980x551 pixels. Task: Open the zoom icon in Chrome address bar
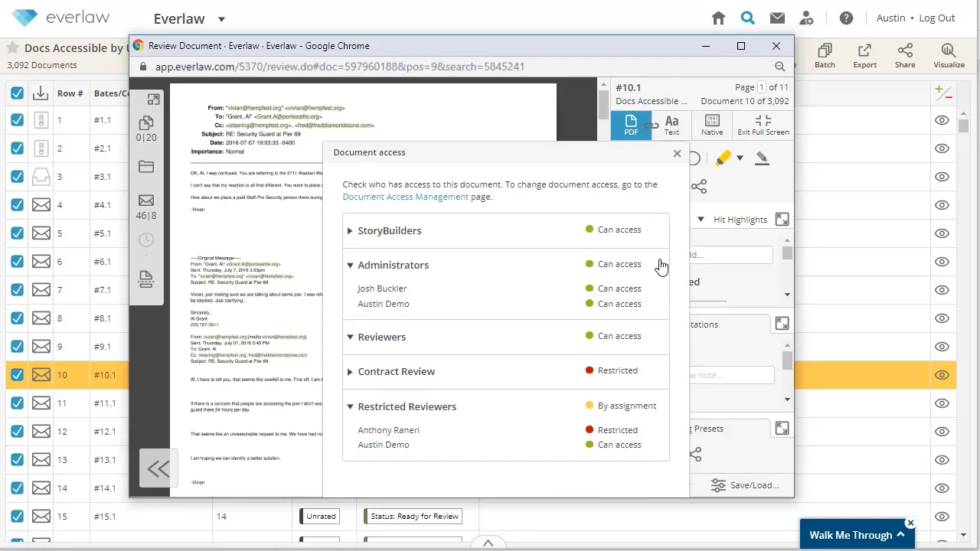[779, 67]
